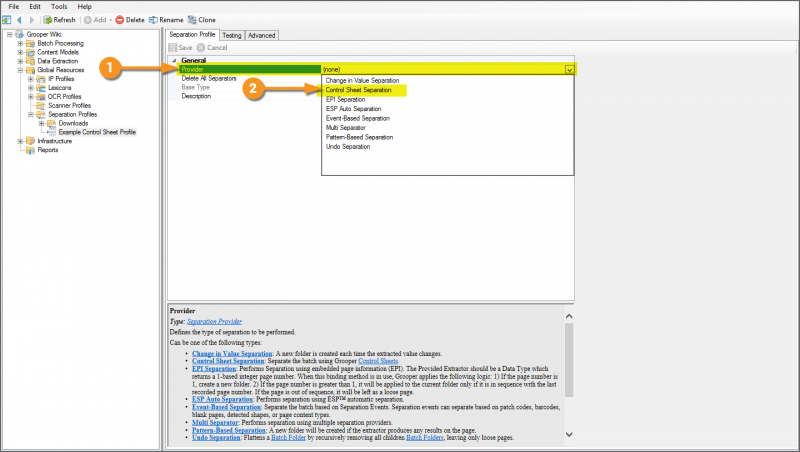Choose Event-Based Separation option
This screenshot has height=452, width=800.
tap(358, 118)
